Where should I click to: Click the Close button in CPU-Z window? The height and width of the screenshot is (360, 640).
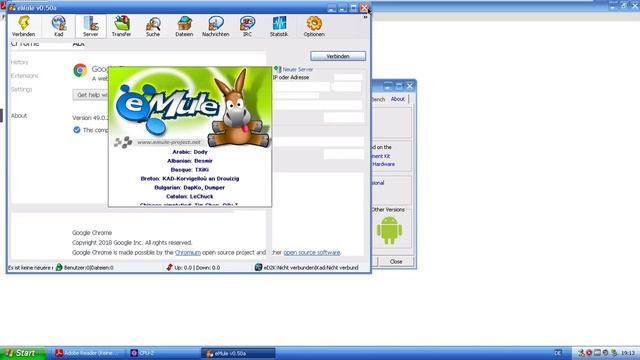396,262
